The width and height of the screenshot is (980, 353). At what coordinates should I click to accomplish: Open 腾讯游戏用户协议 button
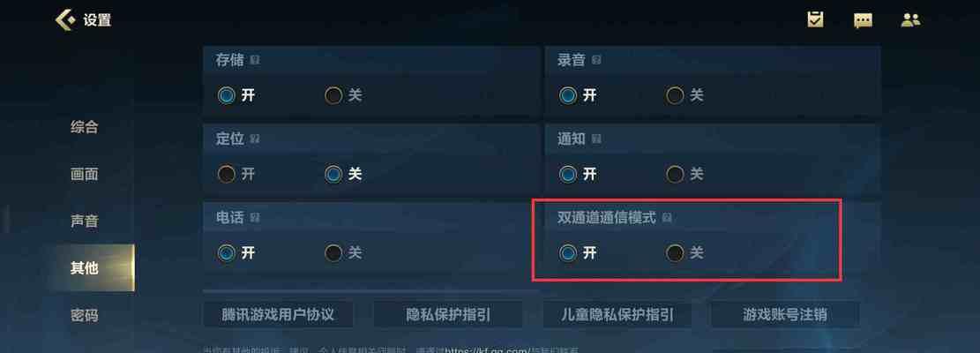click(x=278, y=314)
